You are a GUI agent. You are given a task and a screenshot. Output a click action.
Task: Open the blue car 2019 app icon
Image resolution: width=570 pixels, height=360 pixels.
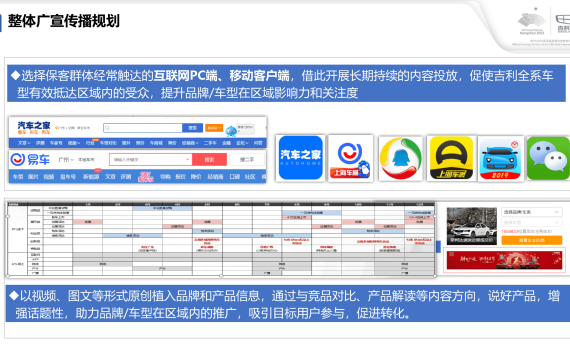click(500, 159)
